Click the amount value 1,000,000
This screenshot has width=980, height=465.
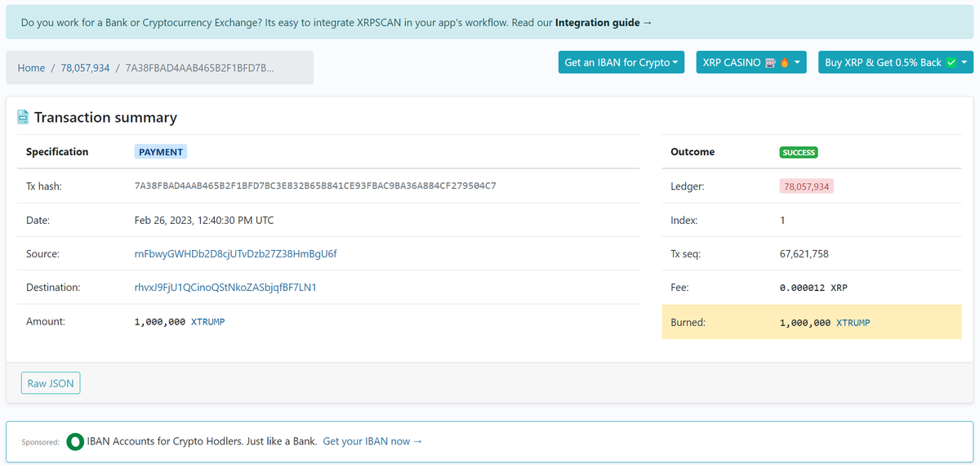pos(160,322)
